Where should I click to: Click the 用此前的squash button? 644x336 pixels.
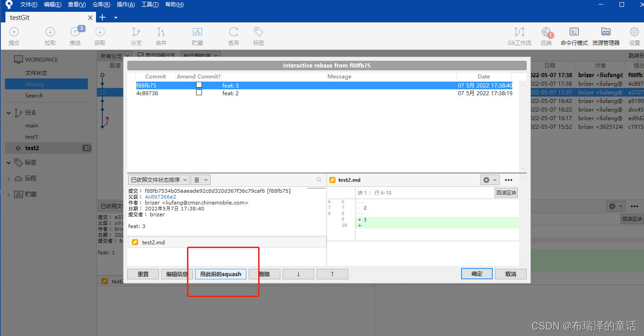click(221, 274)
